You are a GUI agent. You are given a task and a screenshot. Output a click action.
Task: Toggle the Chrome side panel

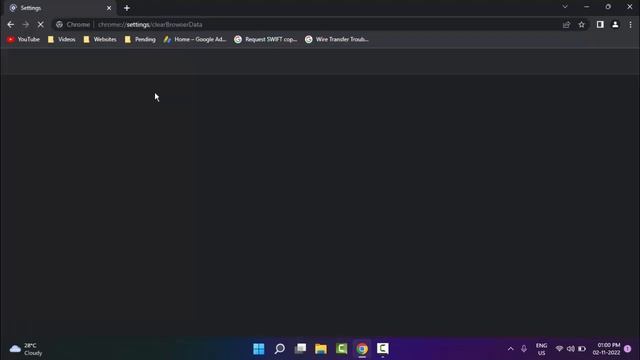(600, 24)
